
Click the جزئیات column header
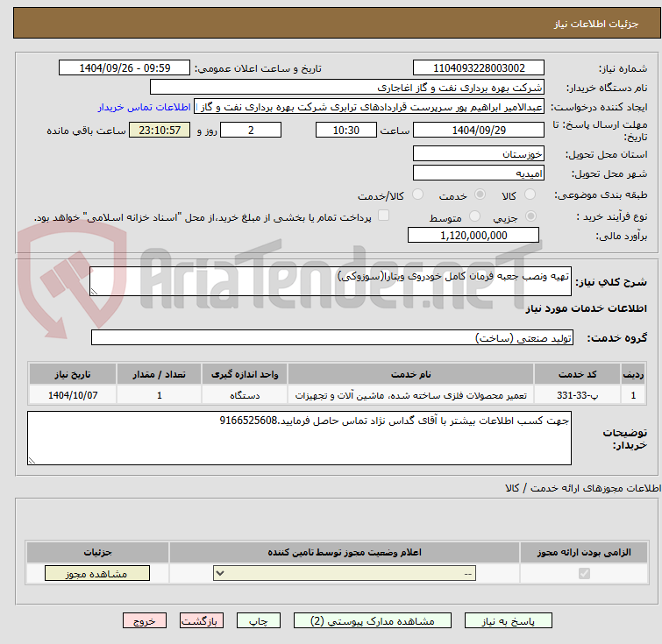(97, 552)
